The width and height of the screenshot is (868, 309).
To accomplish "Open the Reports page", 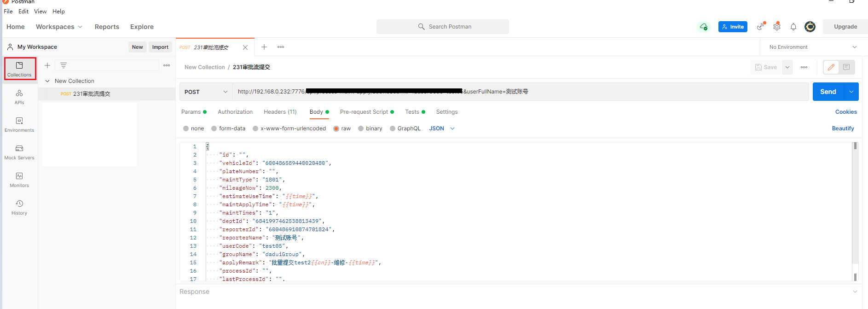I will (x=107, y=27).
